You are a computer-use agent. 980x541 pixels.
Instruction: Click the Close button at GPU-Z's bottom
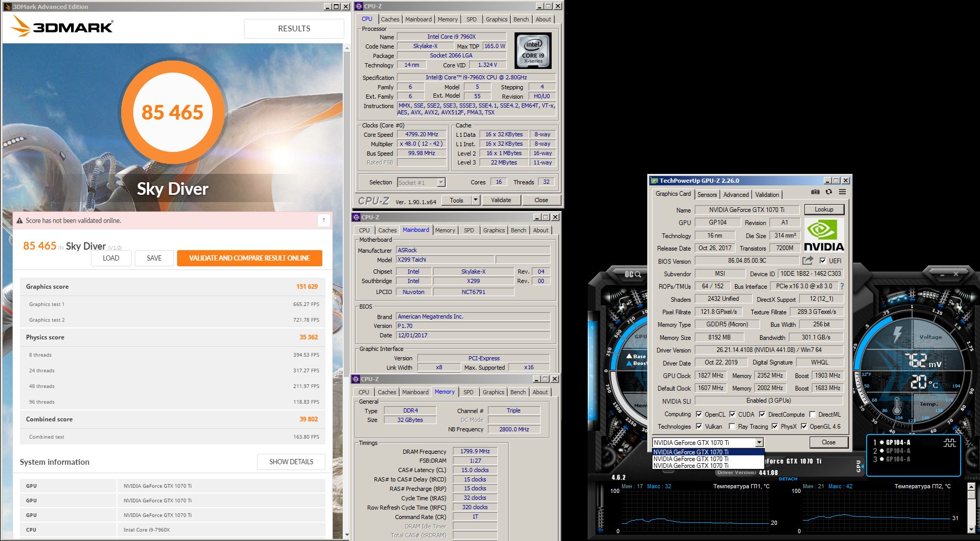[829, 442]
